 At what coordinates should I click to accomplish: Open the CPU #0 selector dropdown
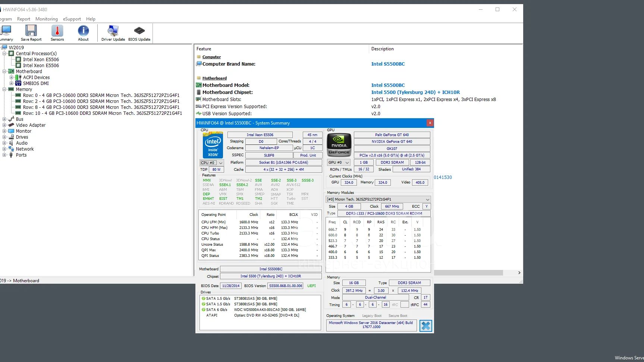click(212, 163)
